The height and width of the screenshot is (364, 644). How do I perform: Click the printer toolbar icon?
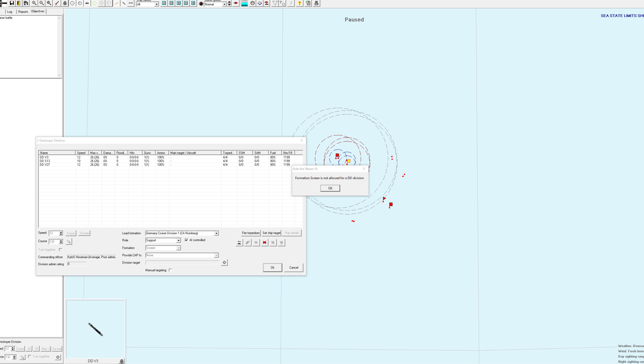(x=316, y=3)
